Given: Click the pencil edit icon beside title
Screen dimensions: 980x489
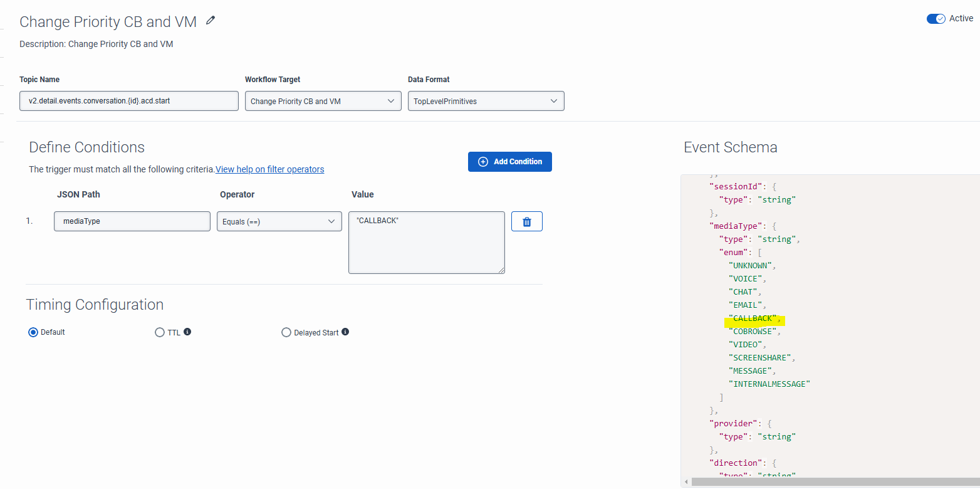Looking at the screenshot, I should [x=211, y=21].
